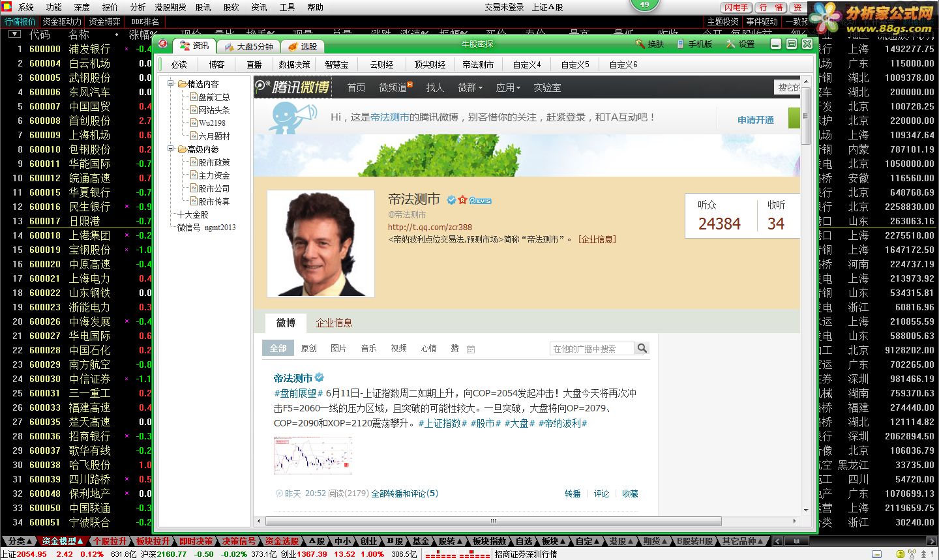
Task: Open the 大盘5分钟 tab
Action: click(248, 46)
